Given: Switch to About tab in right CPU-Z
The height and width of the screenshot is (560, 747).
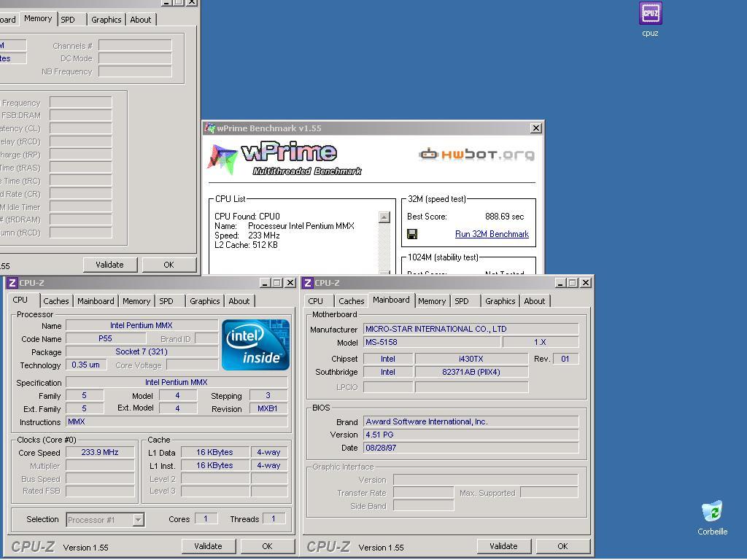Looking at the screenshot, I should pyautogui.click(x=535, y=301).
